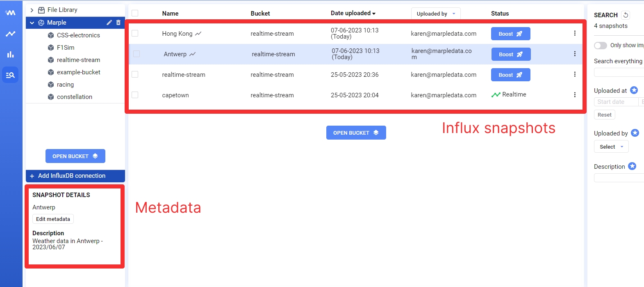
Task: Click the Edit metadata button
Action: (x=53, y=219)
